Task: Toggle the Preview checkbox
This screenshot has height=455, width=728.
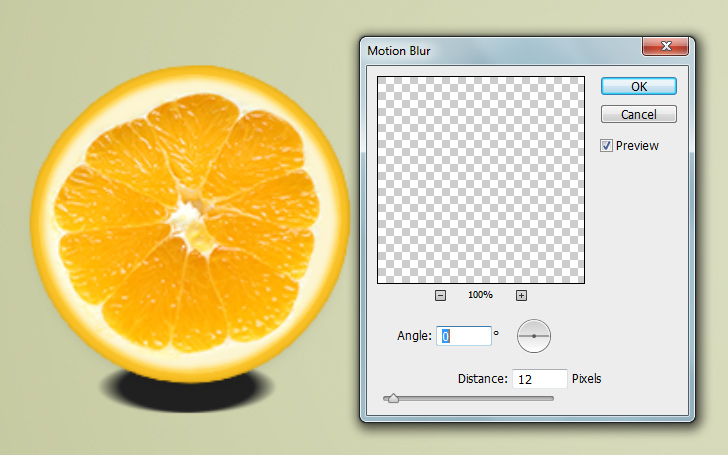Action: click(606, 146)
